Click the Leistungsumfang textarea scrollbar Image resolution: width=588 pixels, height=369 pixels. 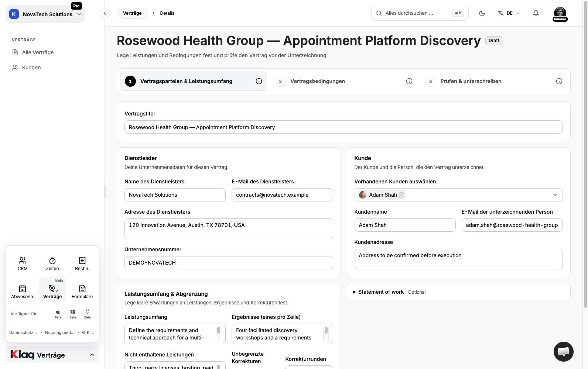[219, 330]
